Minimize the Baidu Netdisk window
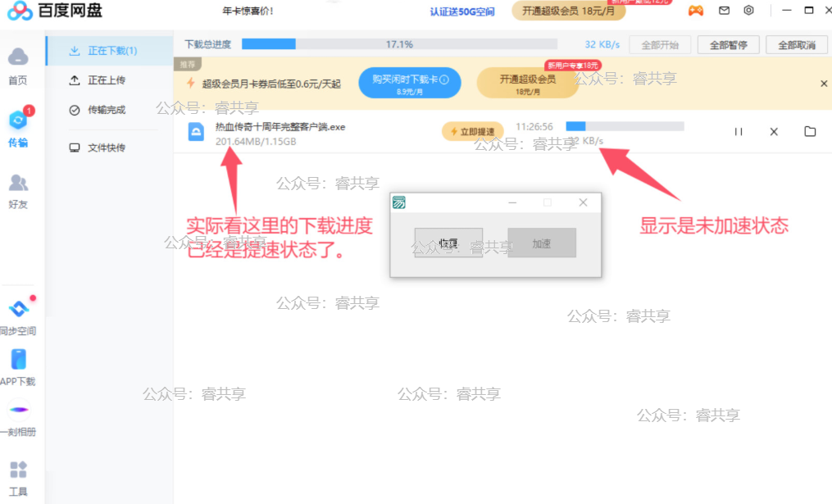The width and height of the screenshot is (832, 504). [x=786, y=10]
